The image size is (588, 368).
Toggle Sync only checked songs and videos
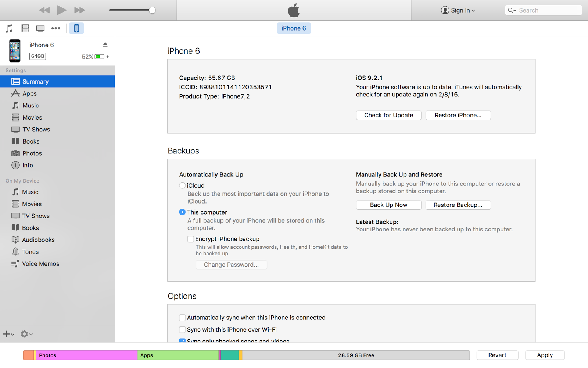pos(182,341)
